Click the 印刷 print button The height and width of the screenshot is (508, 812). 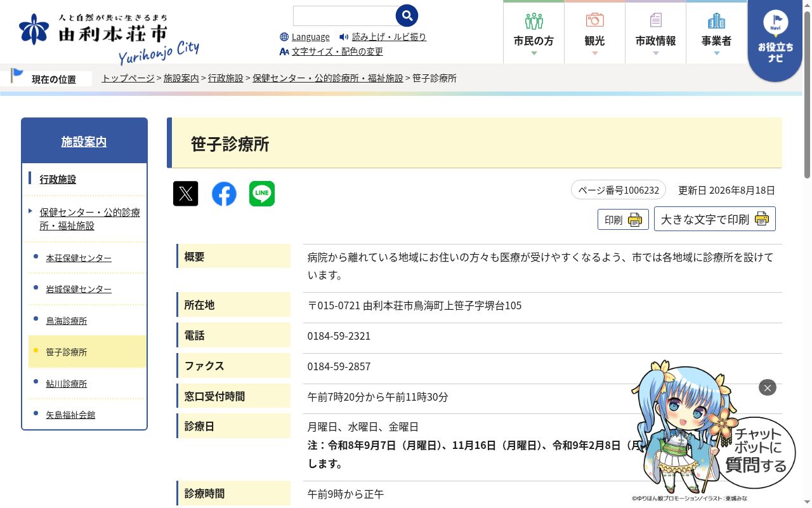click(x=623, y=220)
